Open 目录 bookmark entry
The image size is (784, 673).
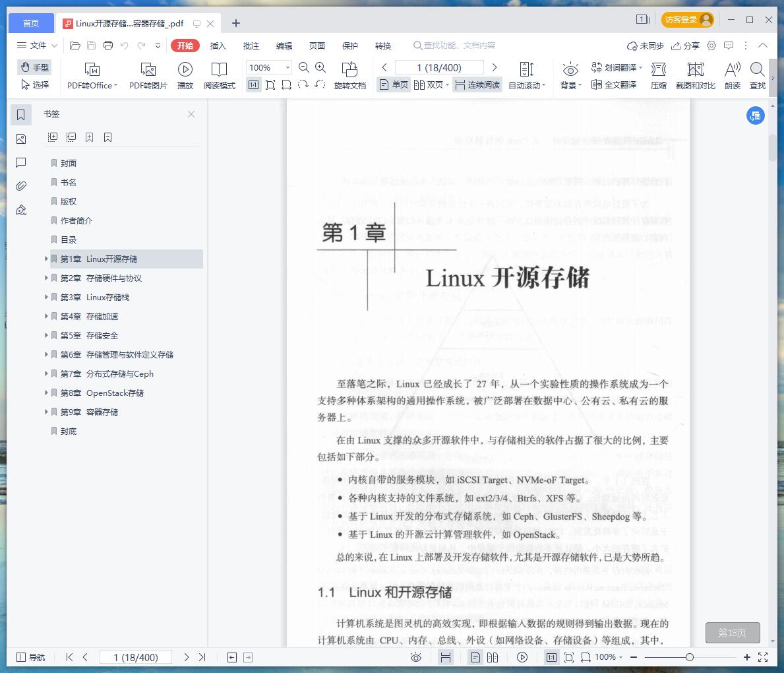[69, 240]
